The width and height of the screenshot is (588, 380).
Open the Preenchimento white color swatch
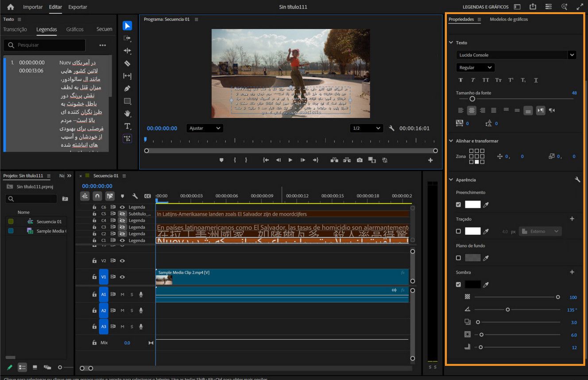[x=472, y=204]
